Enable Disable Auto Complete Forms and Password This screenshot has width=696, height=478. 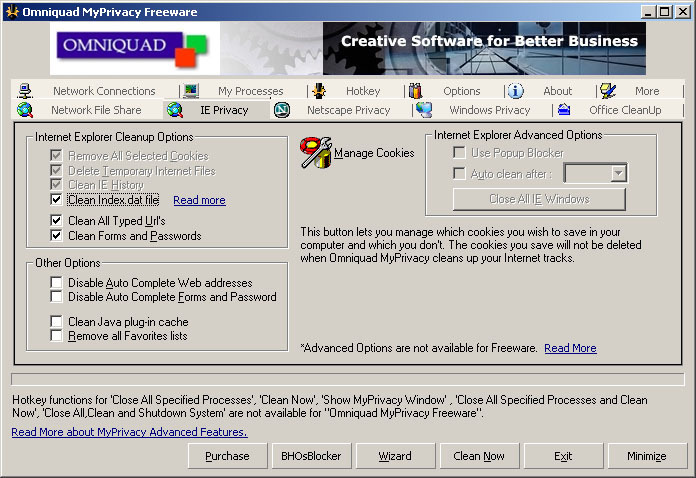coord(56,296)
